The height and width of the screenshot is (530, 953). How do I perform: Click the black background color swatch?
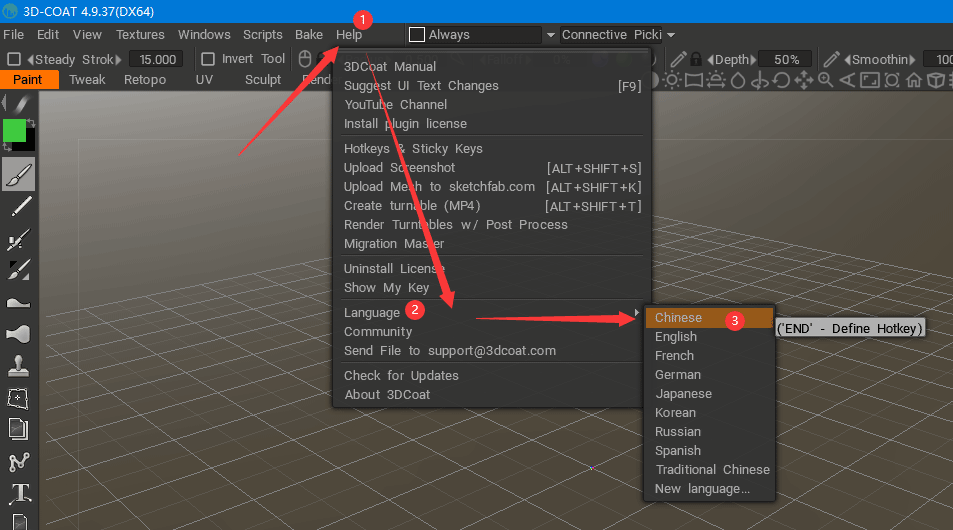28,143
